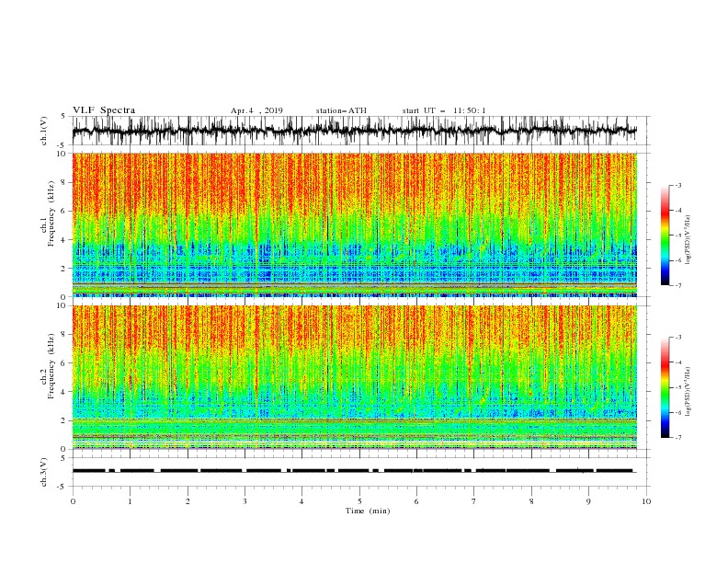
Task: Click the ch.1 spectrogram color scale bar
Action: [665, 236]
